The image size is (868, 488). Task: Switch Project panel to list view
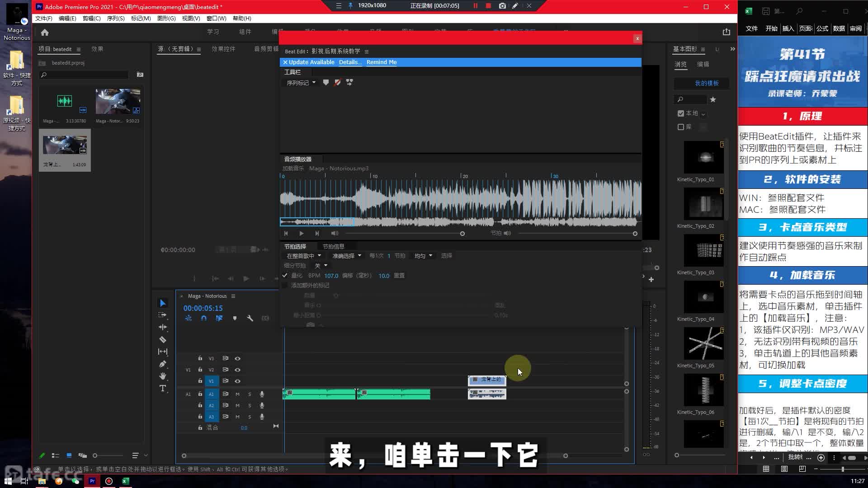56,455
